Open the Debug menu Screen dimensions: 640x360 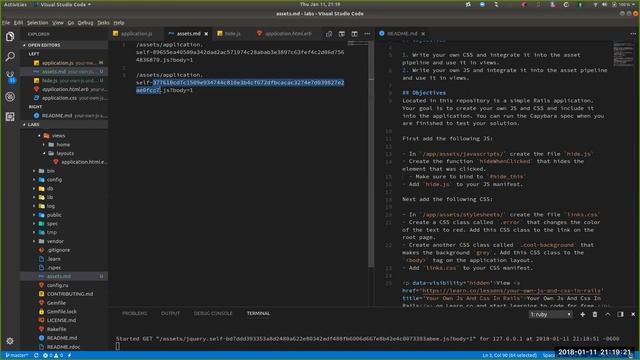click(85, 23)
